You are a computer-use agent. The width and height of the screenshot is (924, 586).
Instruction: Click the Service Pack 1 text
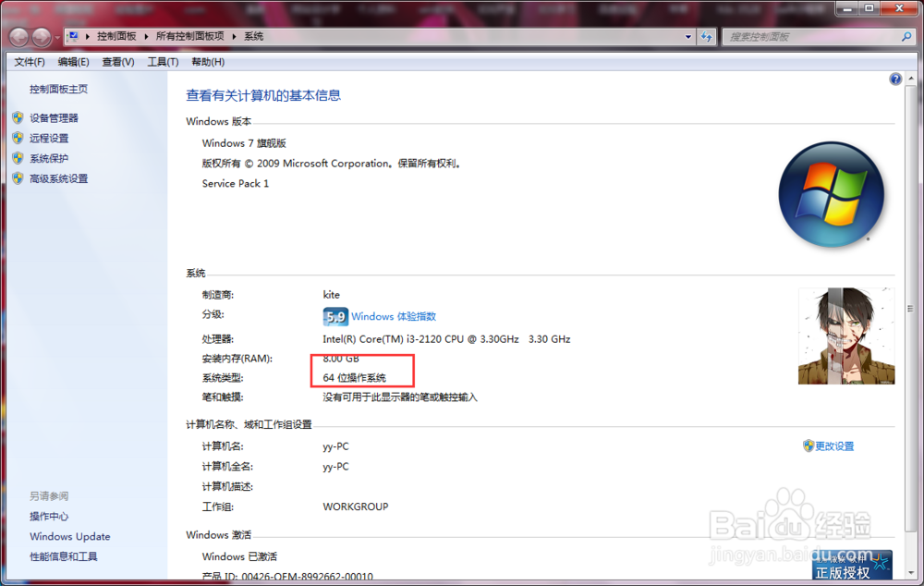(235, 183)
